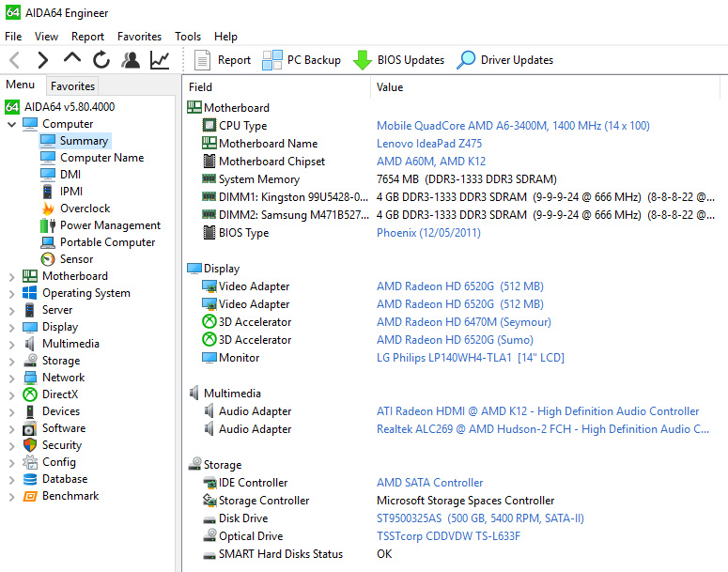
Task: Expand the Benchmark tree node
Action: coord(12,496)
